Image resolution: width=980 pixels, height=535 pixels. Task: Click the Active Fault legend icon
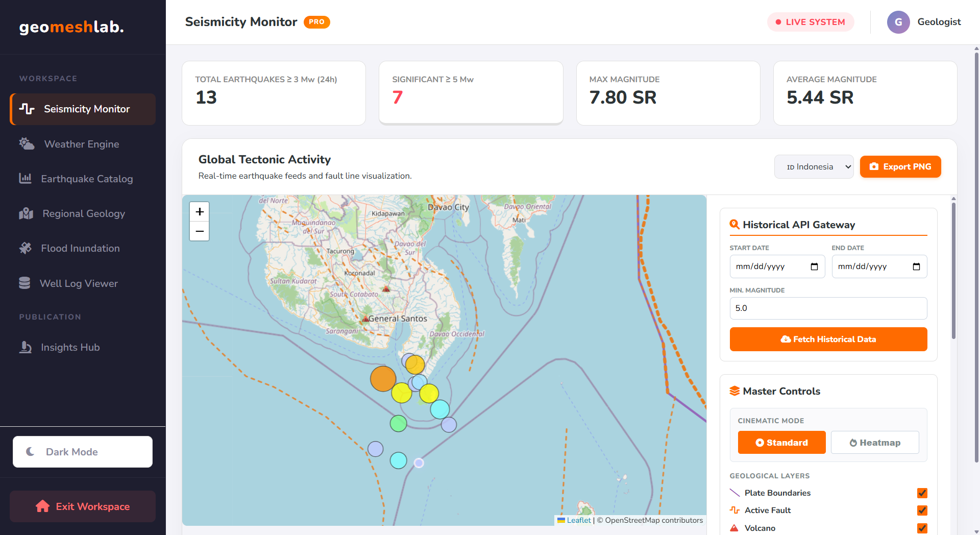[x=734, y=510]
